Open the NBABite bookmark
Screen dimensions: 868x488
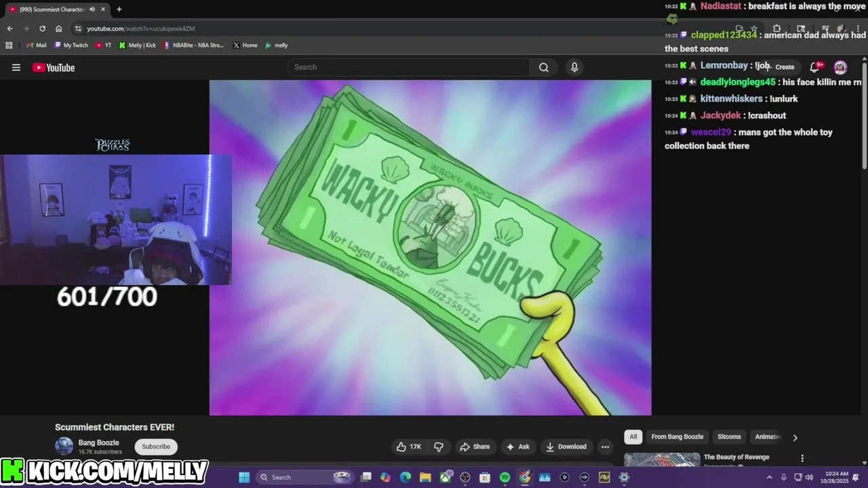[x=193, y=45]
